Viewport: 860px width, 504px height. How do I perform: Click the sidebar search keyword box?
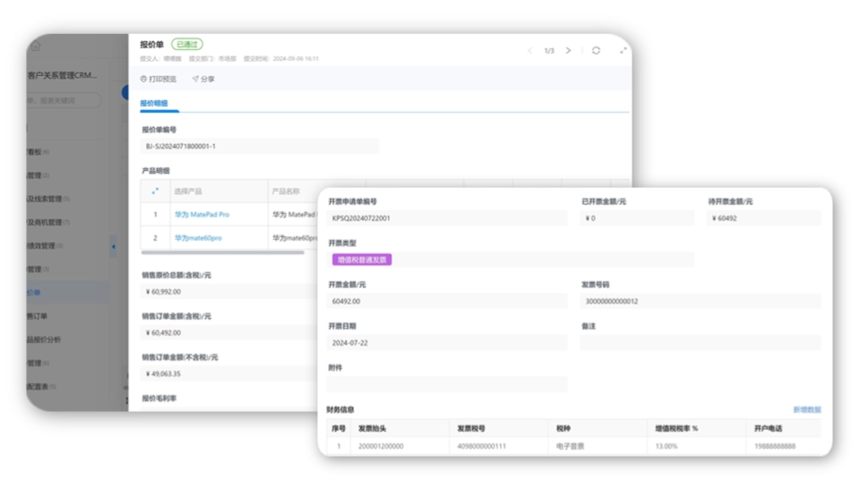pyautogui.click(x=64, y=100)
